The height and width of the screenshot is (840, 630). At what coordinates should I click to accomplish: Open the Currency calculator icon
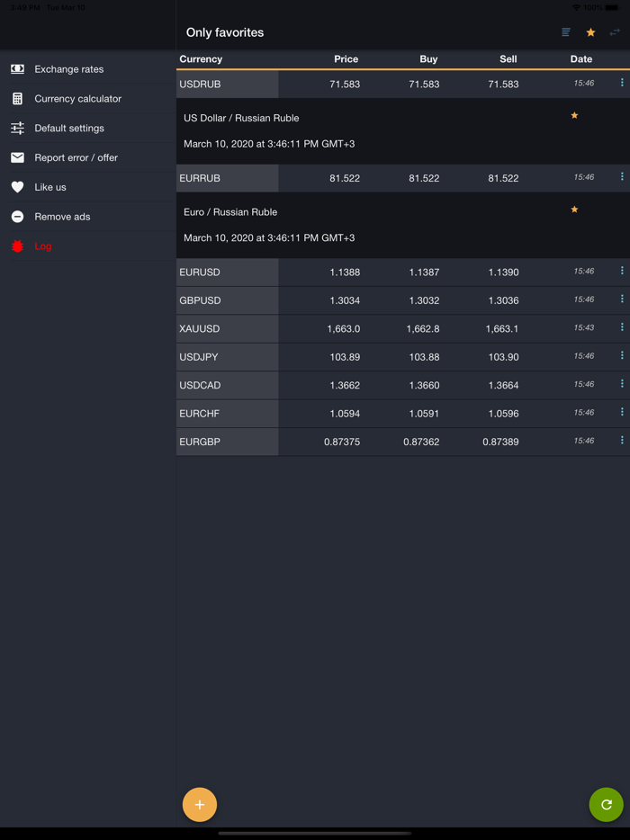[15, 98]
